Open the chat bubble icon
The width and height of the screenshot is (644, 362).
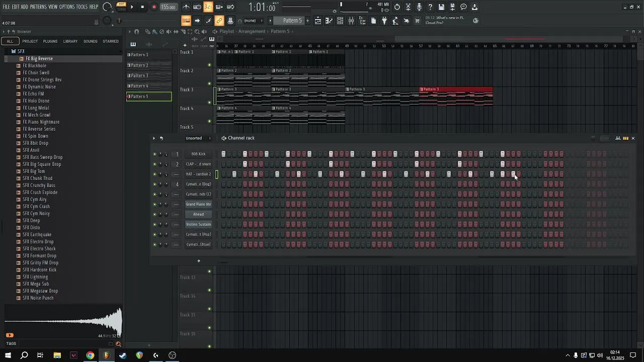(463, 7)
